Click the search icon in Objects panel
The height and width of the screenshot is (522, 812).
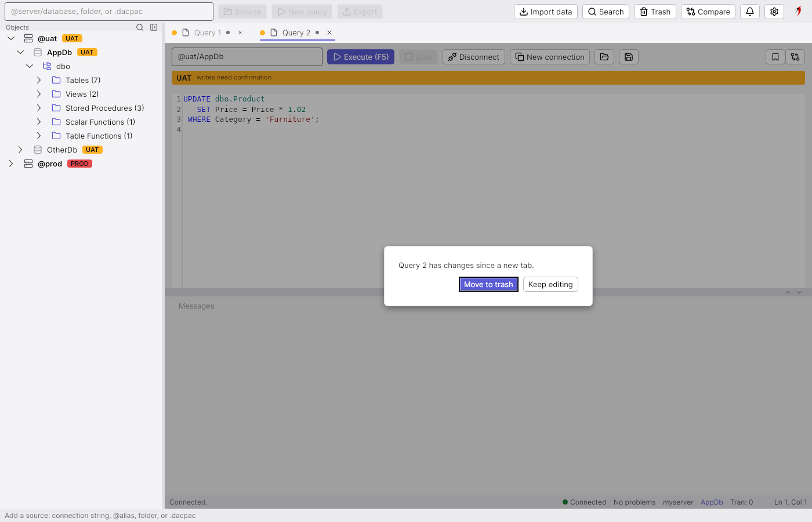[140, 27]
